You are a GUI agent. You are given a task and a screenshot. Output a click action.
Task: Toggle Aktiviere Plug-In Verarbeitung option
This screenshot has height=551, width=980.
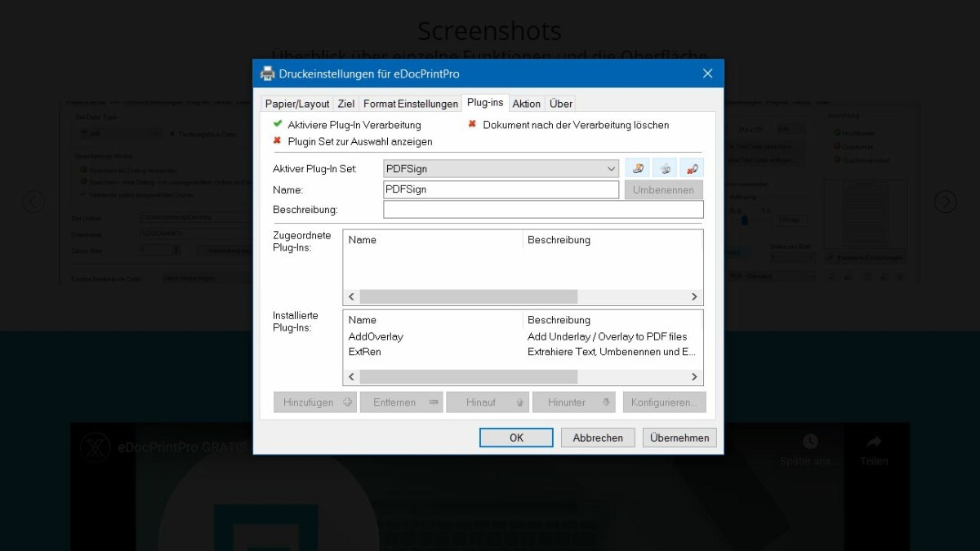[278, 124]
